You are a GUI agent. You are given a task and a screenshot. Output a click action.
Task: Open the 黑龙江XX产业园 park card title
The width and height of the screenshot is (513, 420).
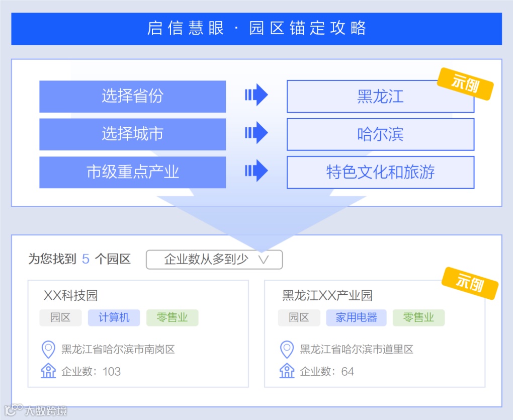click(x=327, y=295)
